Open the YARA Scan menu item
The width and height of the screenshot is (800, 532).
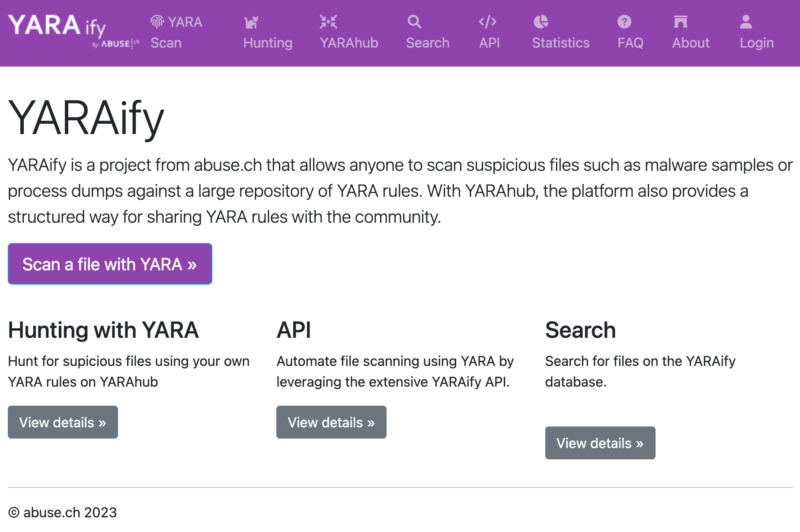176,32
